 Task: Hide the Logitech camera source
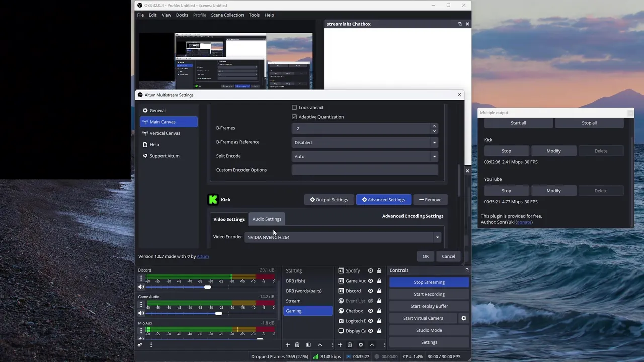[370, 321]
